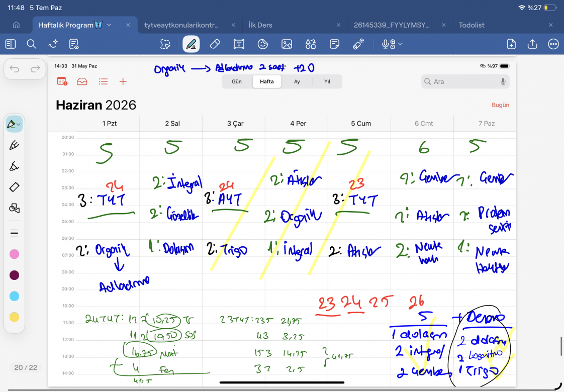Viewport: 564px width, 392px height.
Task: Choose the text box tool
Action: pos(239,44)
